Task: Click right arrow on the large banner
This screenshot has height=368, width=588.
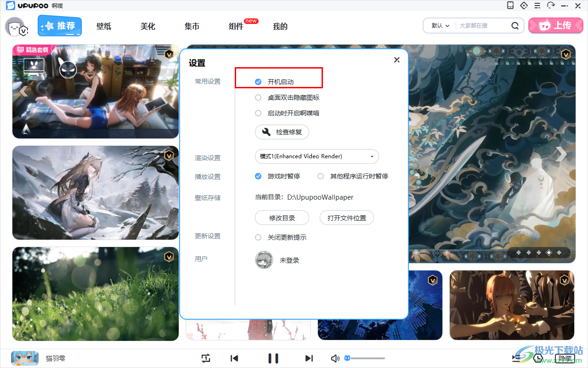Action: 561,154
